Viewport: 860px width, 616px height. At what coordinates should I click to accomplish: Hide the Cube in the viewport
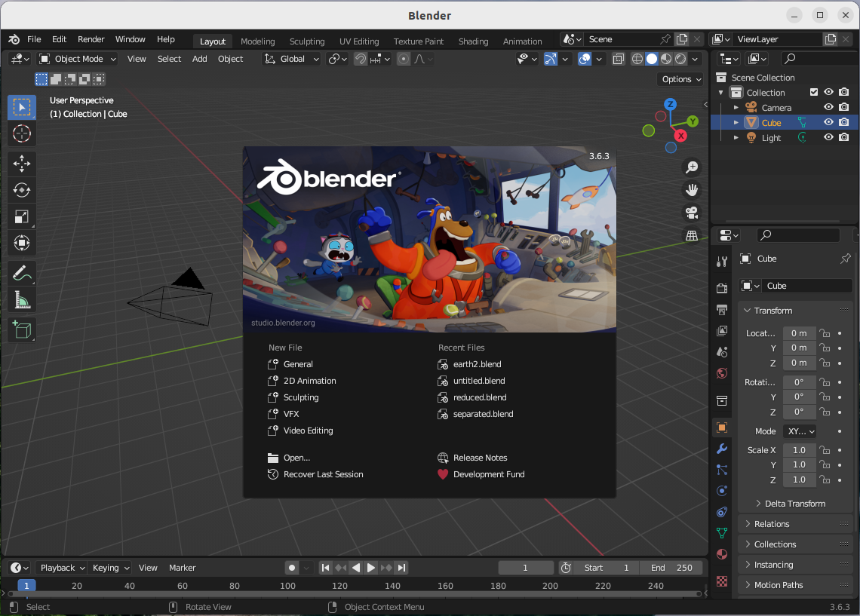pyautogui.click(x=829, y=122)
